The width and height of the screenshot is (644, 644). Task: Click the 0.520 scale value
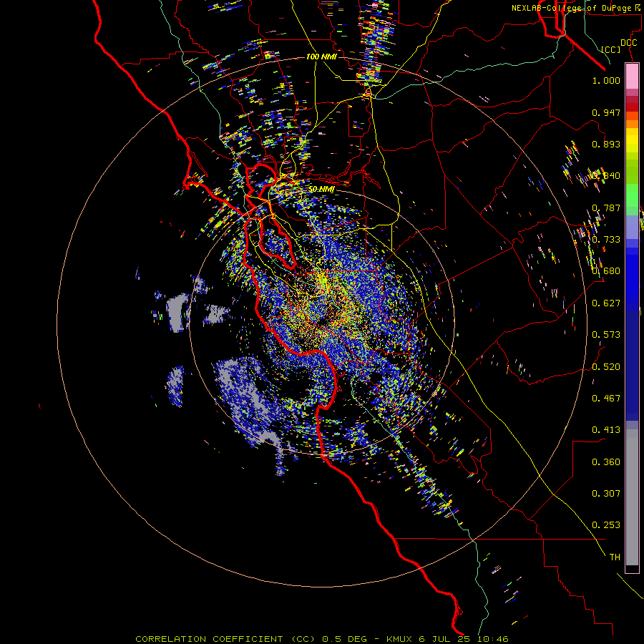pyautogui.click(x=606, y=367)
